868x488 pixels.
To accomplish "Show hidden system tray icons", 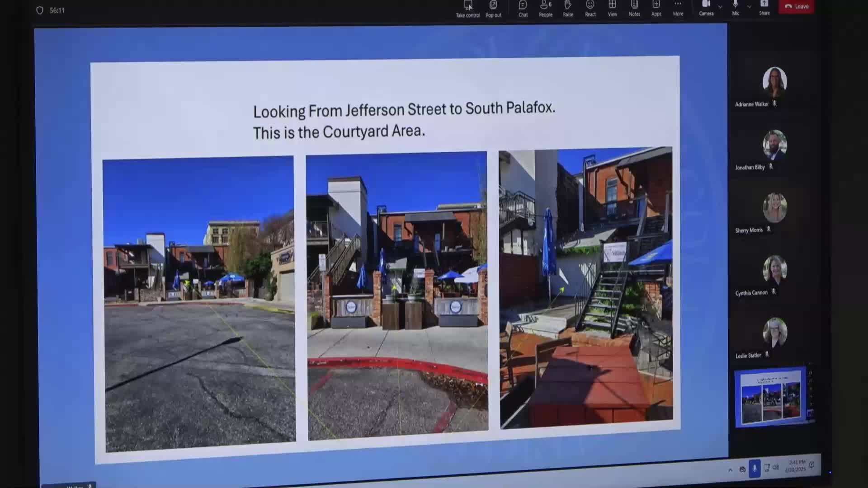I will pyautogui.click(x=730, y=470).
